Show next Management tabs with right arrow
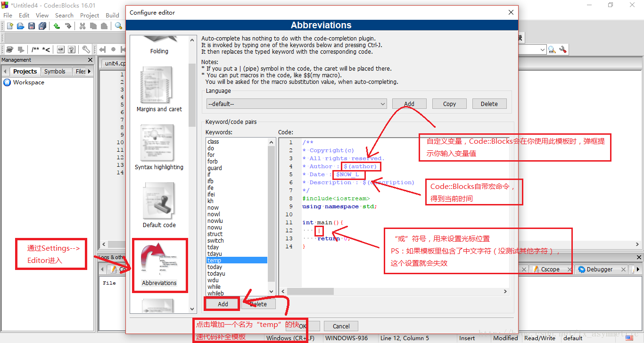 pyautogui.click(x=89, y=72)
